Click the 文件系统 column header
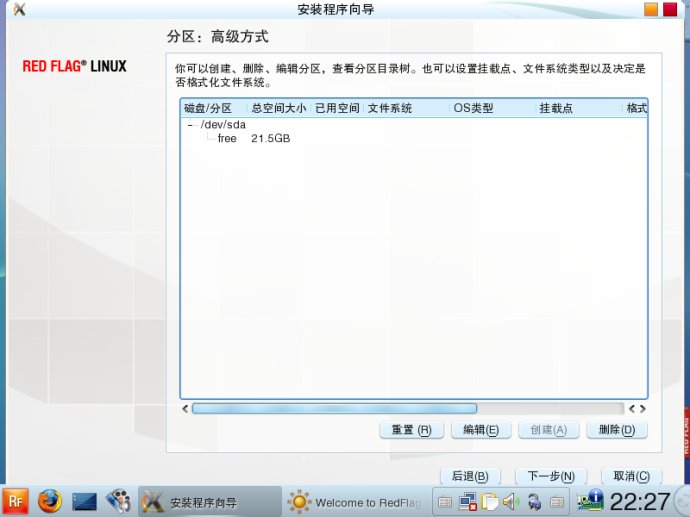 point(390,108)
